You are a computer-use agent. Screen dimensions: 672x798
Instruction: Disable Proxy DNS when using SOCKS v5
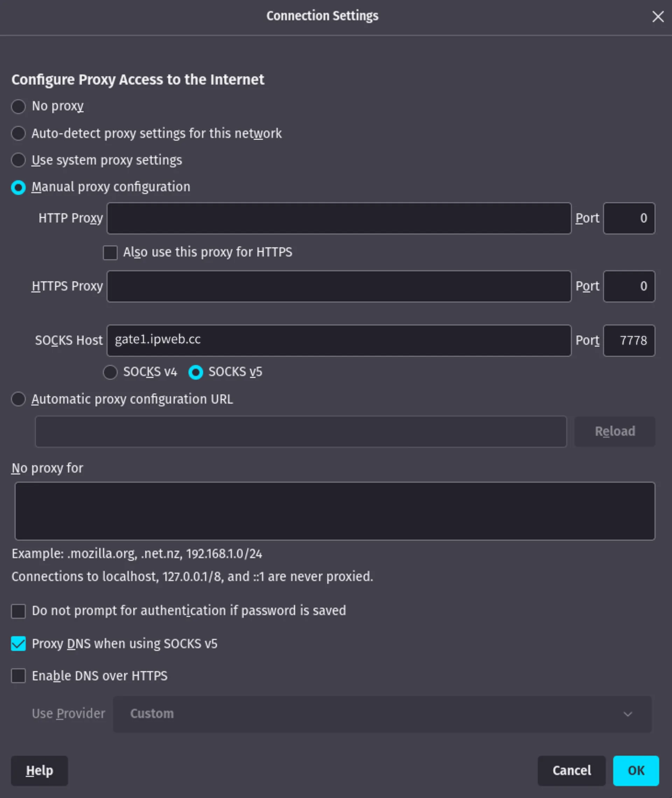click(x=18, y=644)
